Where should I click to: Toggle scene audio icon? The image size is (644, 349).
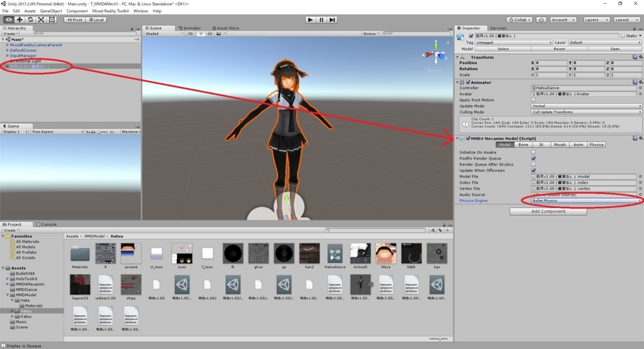coord(209,34)
